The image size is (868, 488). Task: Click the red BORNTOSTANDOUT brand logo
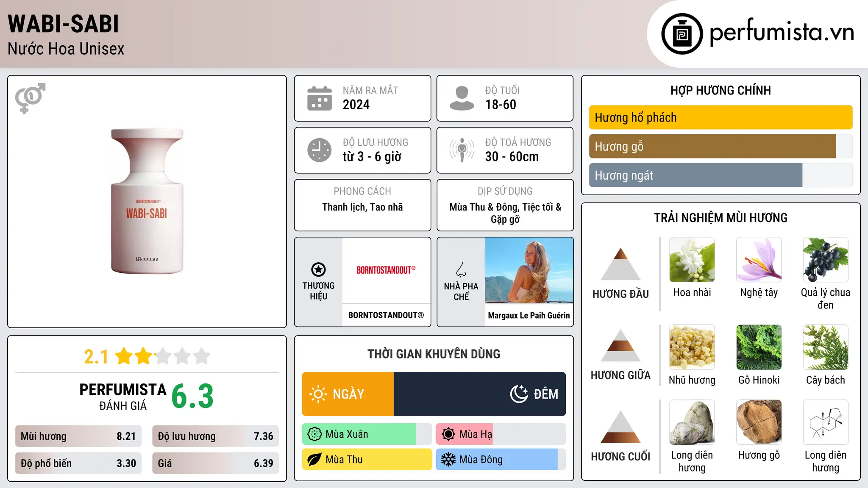(x=386, y=270)
